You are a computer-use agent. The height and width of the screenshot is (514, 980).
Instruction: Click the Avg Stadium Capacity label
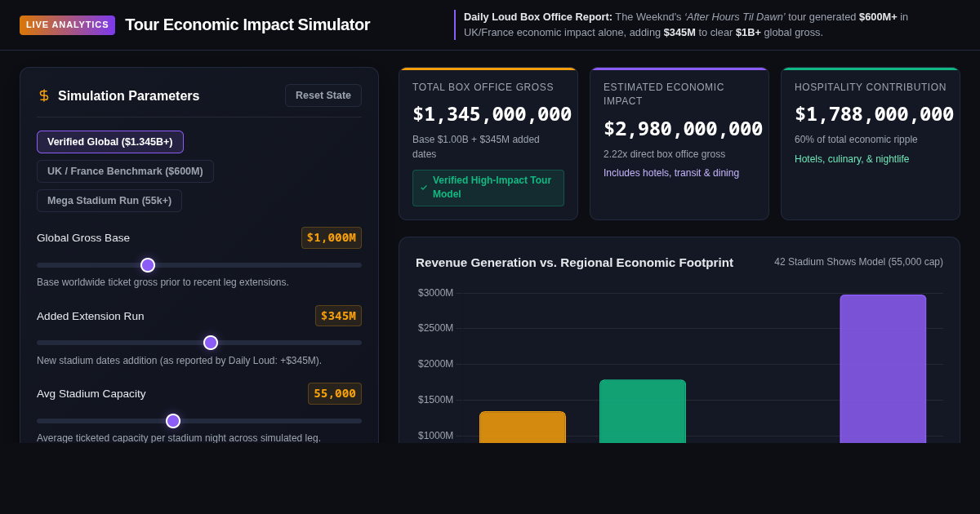click(x=91, y=394)
